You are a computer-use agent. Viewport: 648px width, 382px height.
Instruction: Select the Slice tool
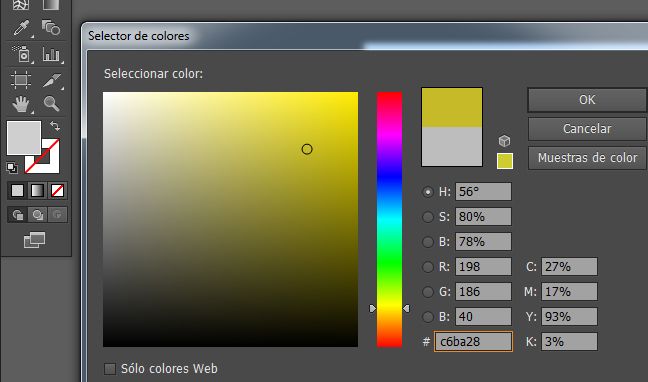(x=51, y=80)
